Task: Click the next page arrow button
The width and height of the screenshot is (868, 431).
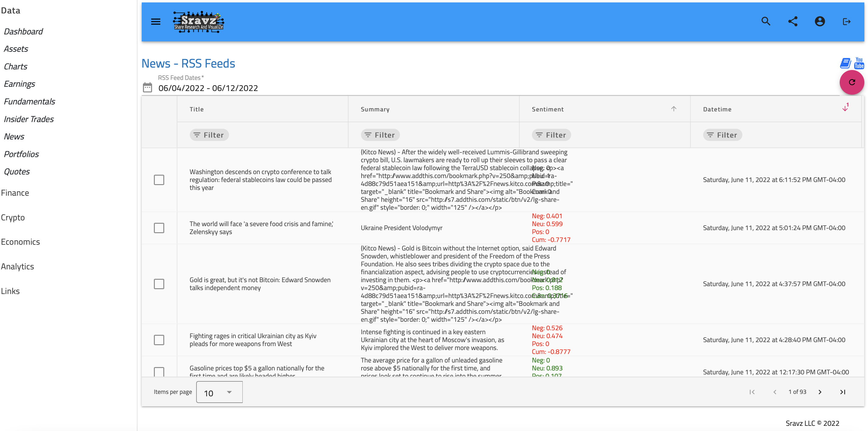Action: pos(820,393)
